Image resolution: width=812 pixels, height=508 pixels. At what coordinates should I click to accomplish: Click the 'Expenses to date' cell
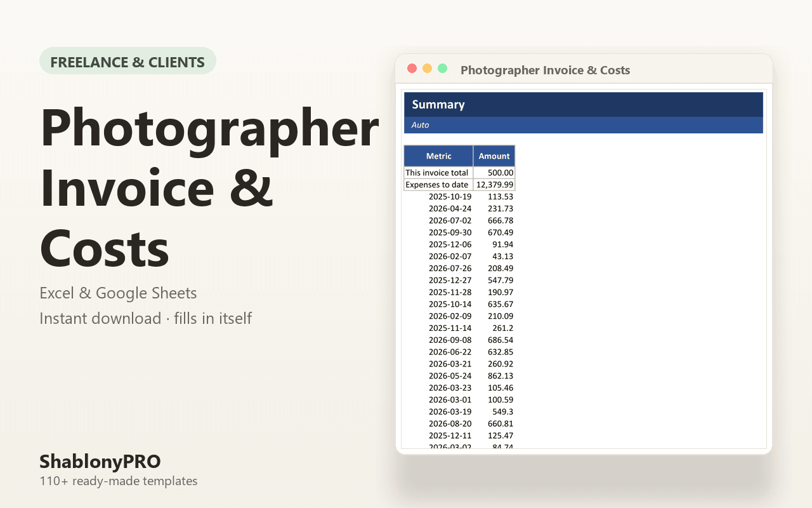438,185
